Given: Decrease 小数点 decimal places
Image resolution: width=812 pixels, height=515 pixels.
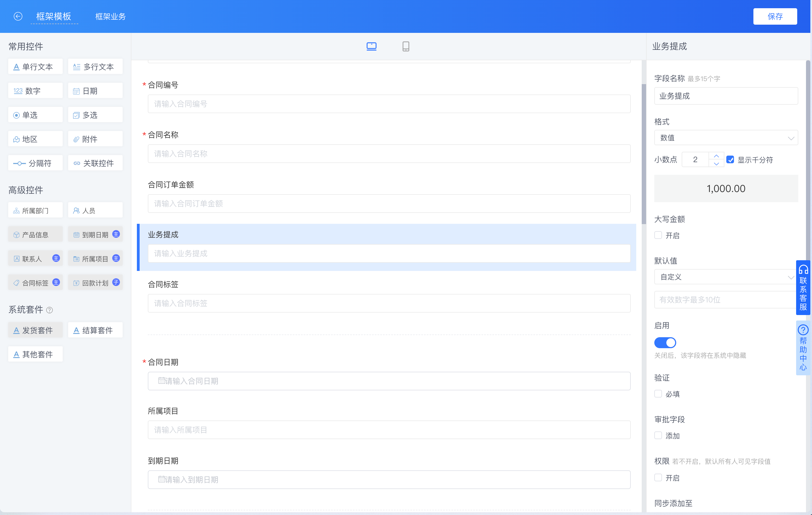Looking at the screenshot, I should pyautogui.click(x=716, y=163).
